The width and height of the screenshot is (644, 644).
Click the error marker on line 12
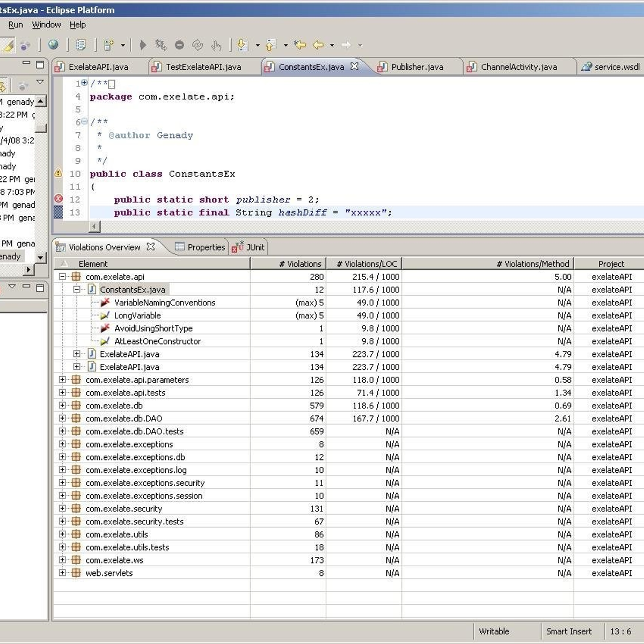[58, 199]
